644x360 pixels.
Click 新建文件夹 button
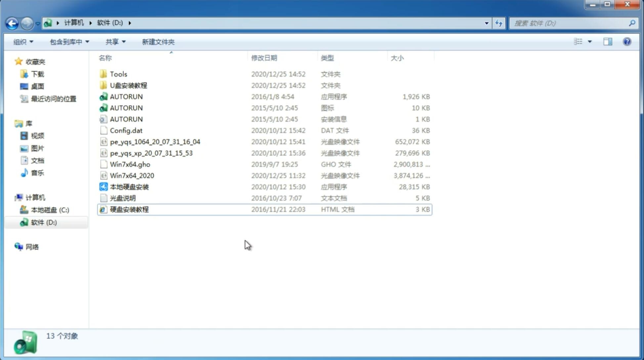(158, 42)
